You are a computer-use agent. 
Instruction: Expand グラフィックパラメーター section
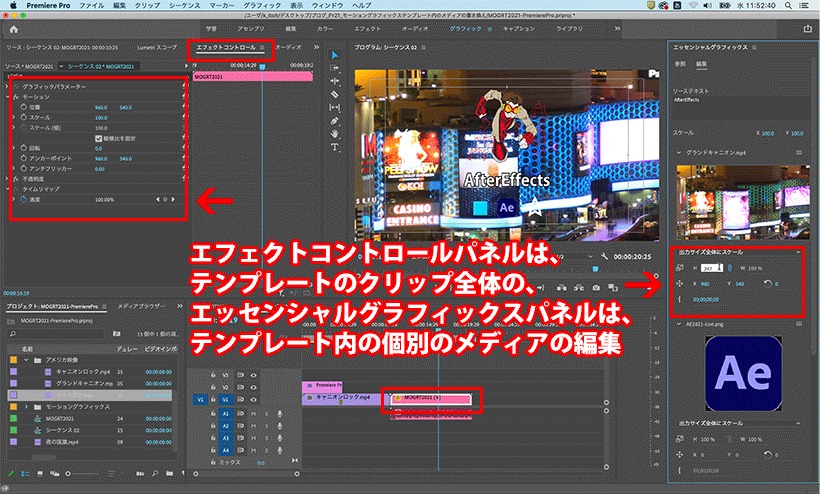pyautogui.click(x=8, y=87)
